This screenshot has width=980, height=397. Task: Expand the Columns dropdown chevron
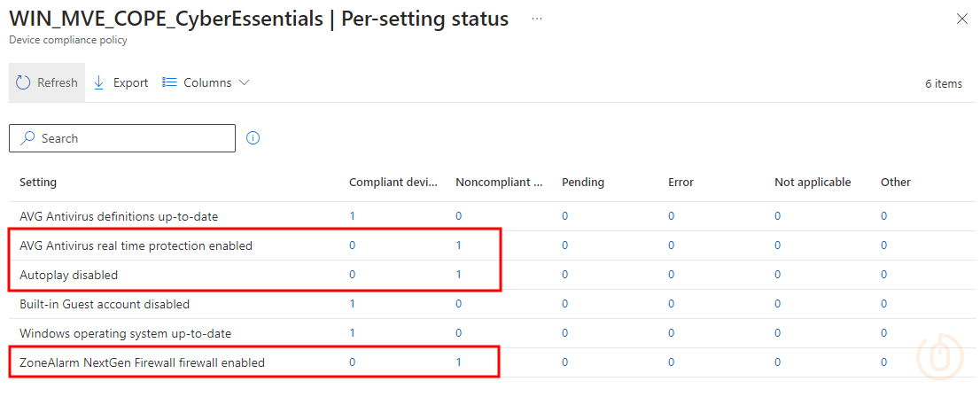244,82
